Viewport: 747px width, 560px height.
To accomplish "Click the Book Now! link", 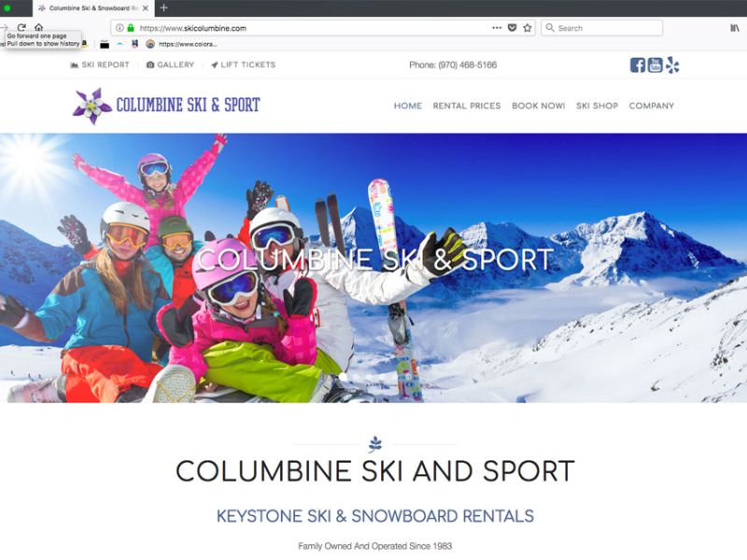I will coord(539,105).
